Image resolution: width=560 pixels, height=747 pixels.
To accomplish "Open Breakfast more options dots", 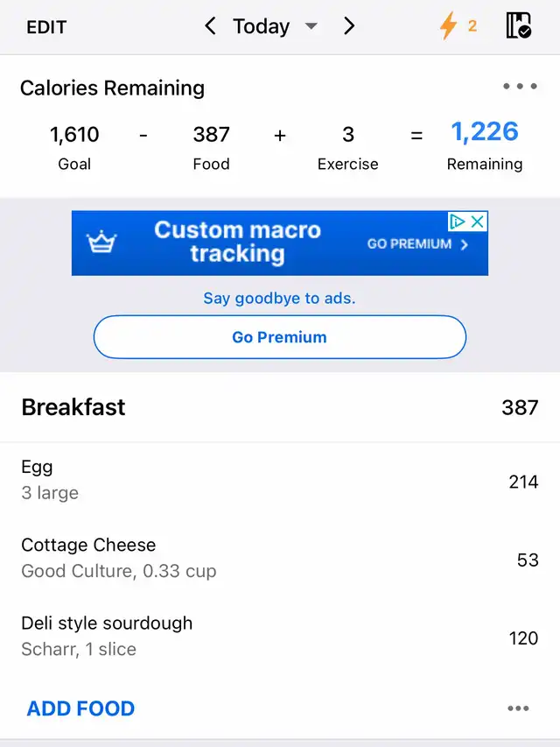I will [518, 708].
